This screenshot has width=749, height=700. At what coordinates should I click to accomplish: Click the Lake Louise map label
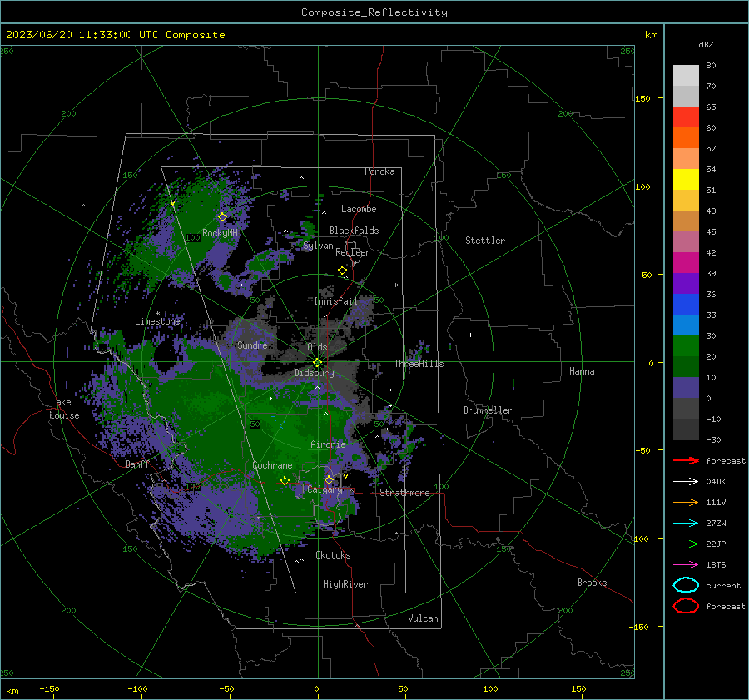64,409
